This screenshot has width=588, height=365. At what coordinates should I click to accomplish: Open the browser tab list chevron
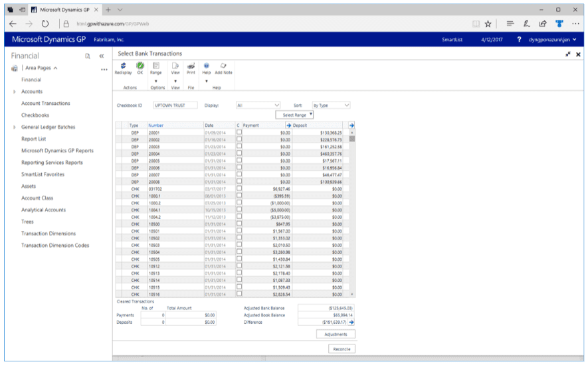point(120,10)
